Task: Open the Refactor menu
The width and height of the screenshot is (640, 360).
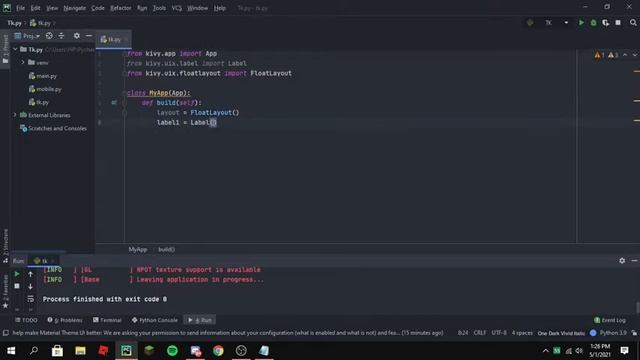Action: [x=121, y=8]
